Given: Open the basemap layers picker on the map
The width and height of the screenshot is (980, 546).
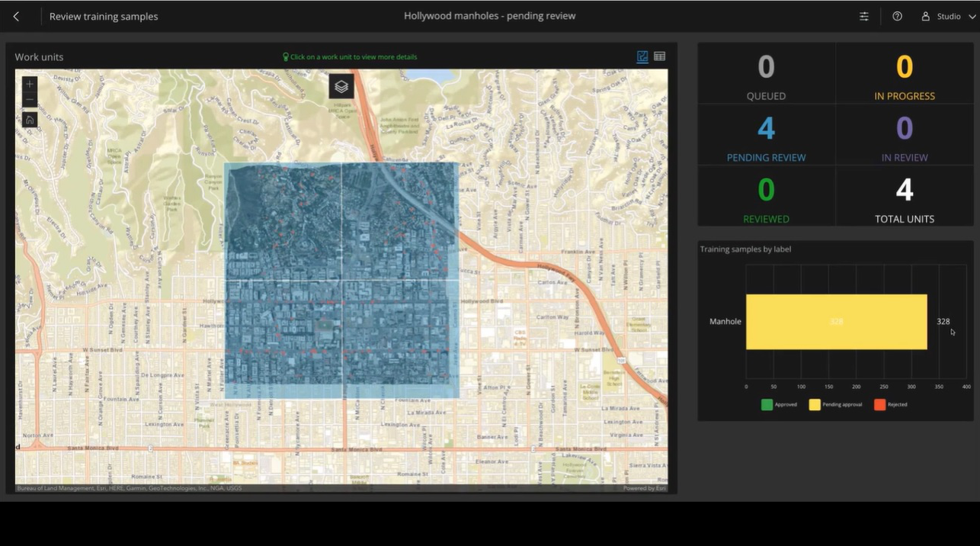Looking at the screenshot, I should pyautogui.click(x=341, y=86).
